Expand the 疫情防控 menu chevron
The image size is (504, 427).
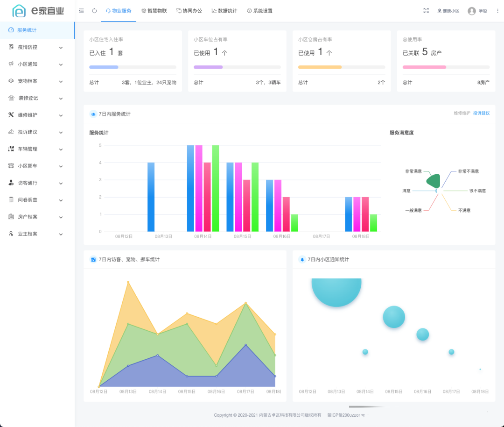pyautogui.click(x=61, y=48)
